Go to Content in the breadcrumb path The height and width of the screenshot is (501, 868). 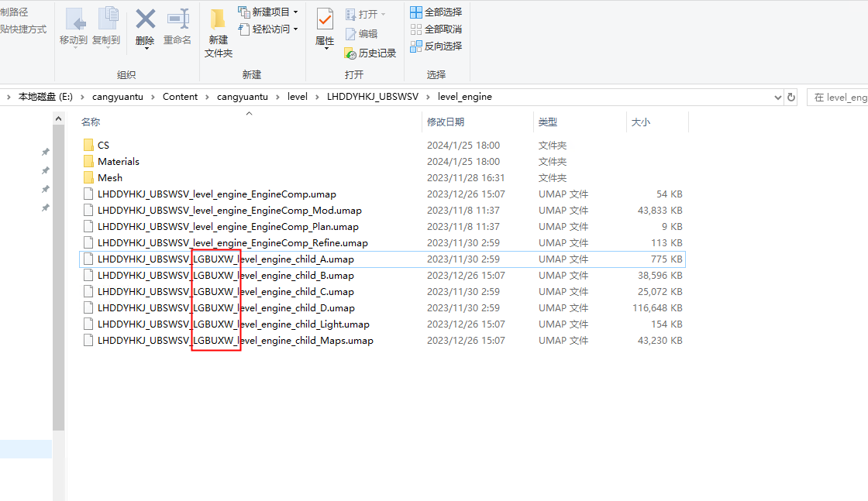coord(180,97)
